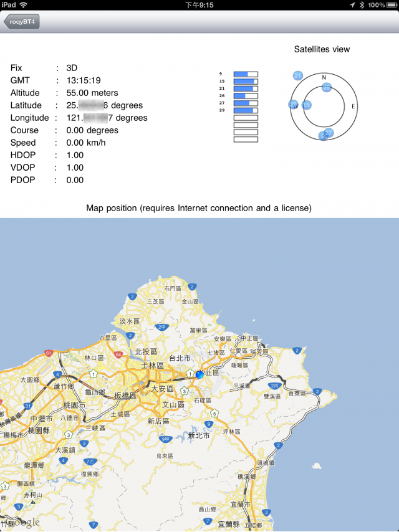Tap the Bluetooth status icon

(x=362, y=5)
